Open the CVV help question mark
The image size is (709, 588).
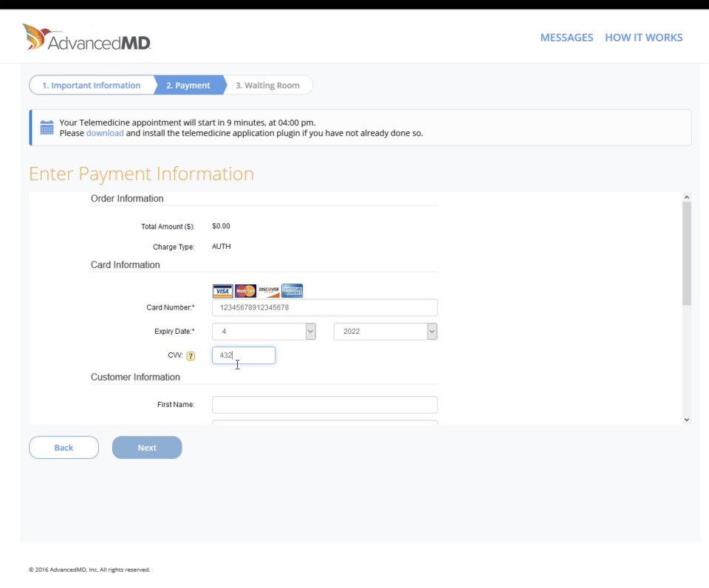(192, 355)
